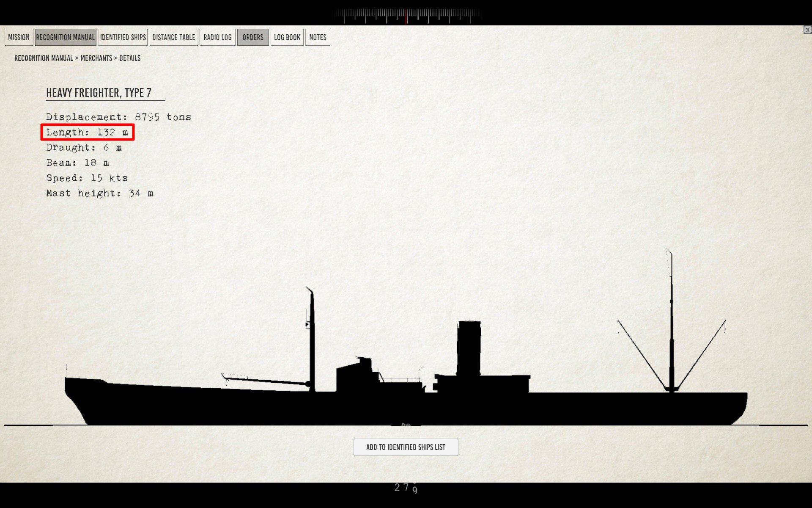Select the Recognition Manual tab
The width and height of the screenshot is (812, 508).
coord(66,37)
